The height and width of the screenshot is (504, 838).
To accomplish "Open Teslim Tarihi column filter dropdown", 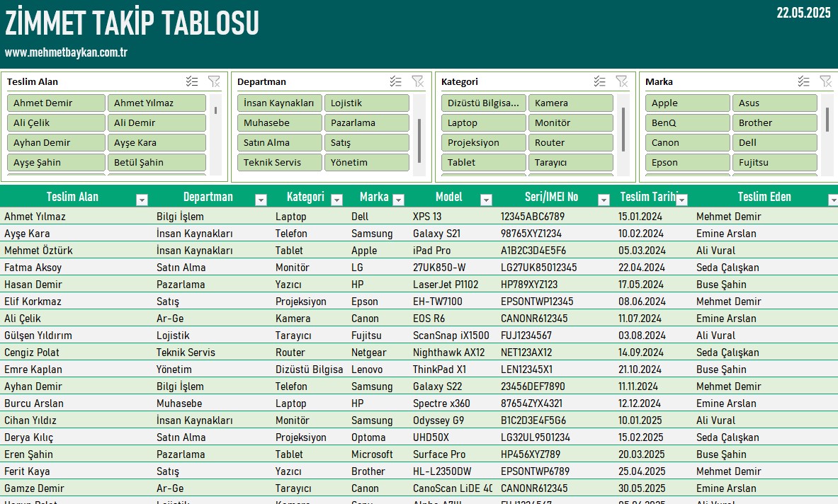I will (681, 200).
